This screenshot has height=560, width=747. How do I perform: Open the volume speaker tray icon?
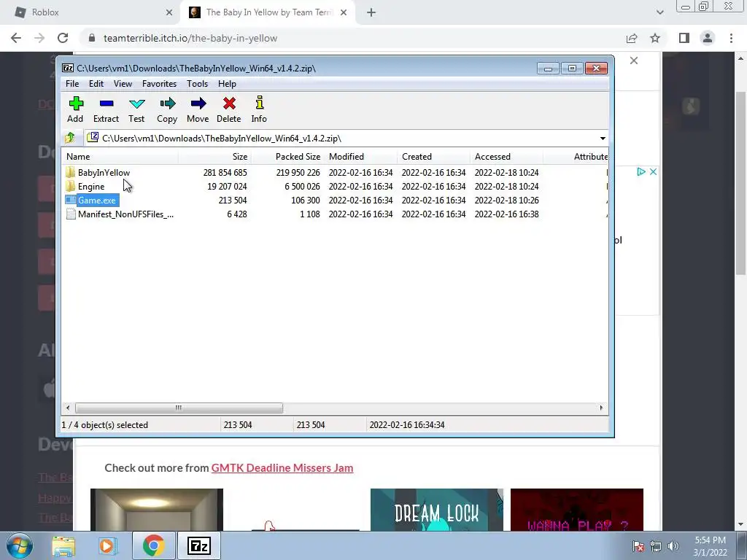coord(673,546)
